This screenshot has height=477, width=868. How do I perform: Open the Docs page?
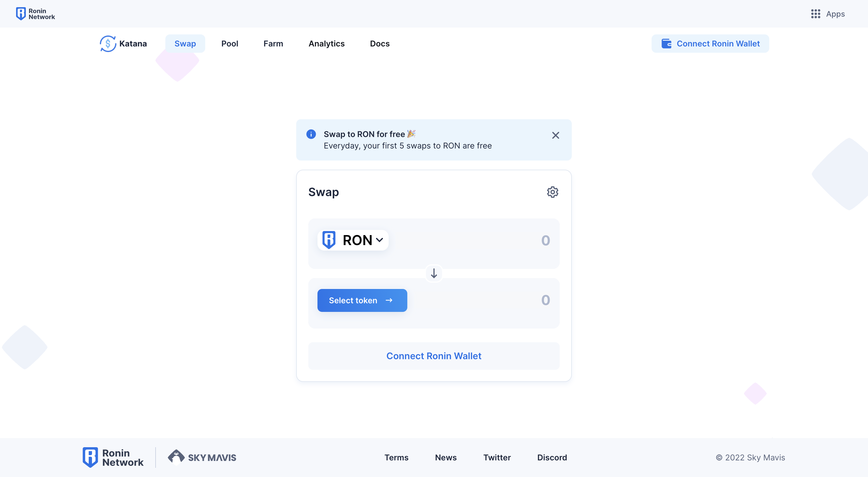click(x=380, y=43)
